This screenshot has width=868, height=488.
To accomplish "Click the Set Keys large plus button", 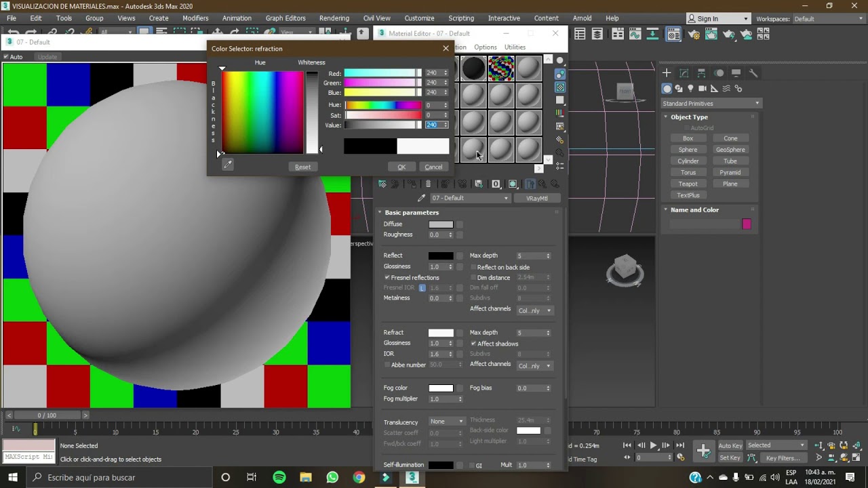I will 703,451.
